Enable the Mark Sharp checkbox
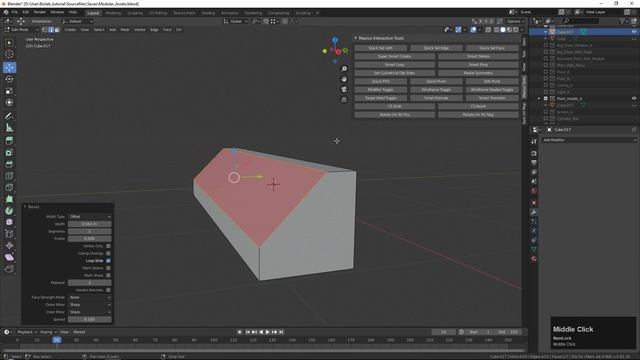 (108, 276)
